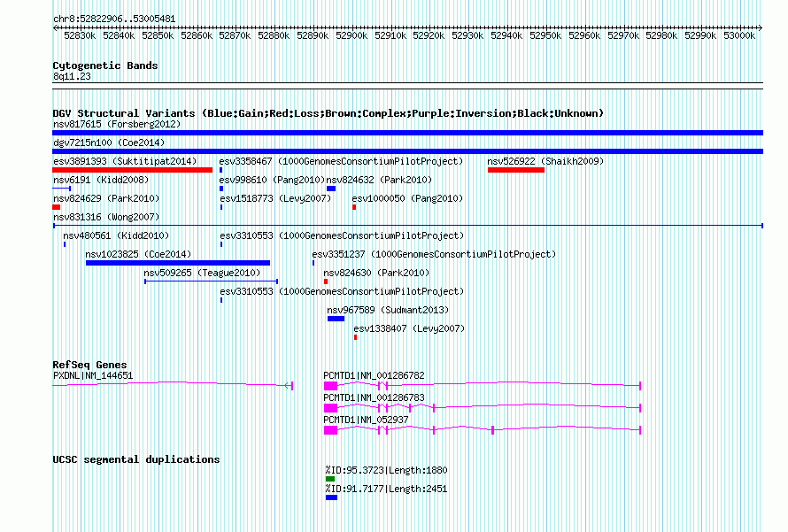788x532 pixels.
Task: Select the nsv480561 (Kidd2010) label
Action: coord(116,235)
